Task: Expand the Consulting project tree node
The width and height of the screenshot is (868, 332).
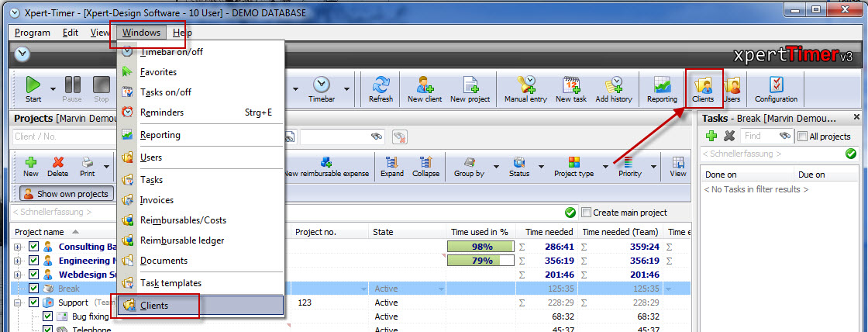Action: pyautogui.click(x=18, y=247)
